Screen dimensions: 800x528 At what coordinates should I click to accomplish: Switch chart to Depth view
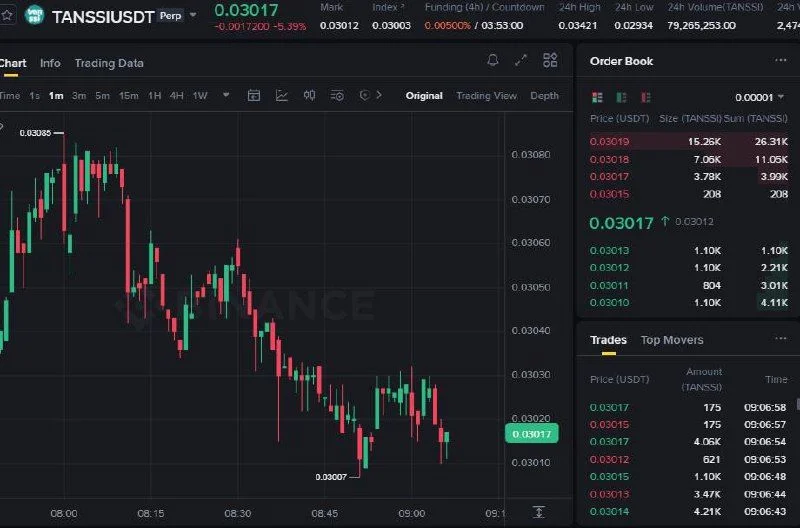pyautogui.click(x=544, y=95)
